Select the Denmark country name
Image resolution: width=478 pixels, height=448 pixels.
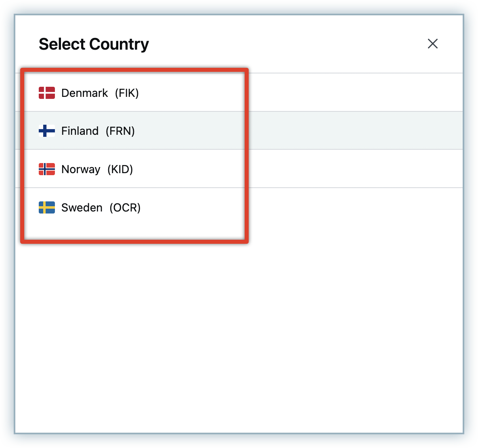coord(84,93)
